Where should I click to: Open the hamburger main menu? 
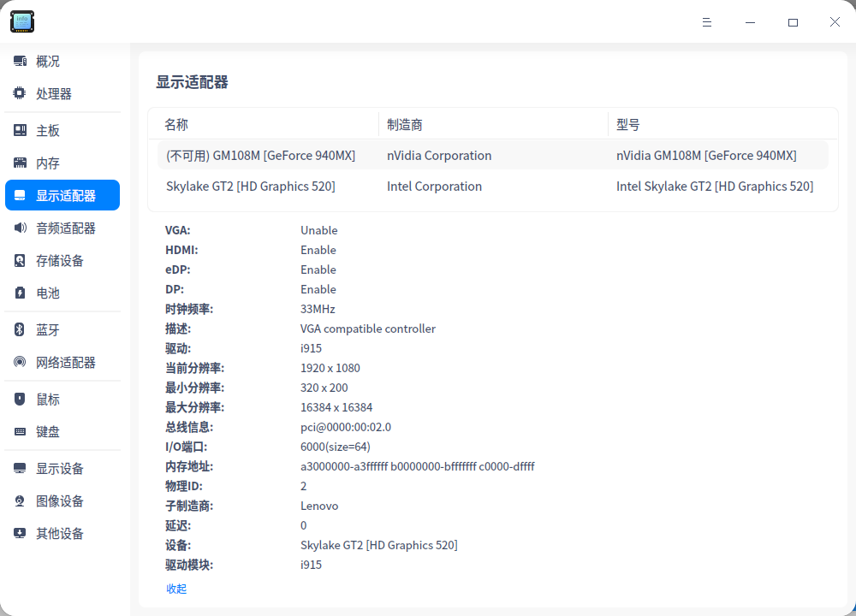point(707,22)
